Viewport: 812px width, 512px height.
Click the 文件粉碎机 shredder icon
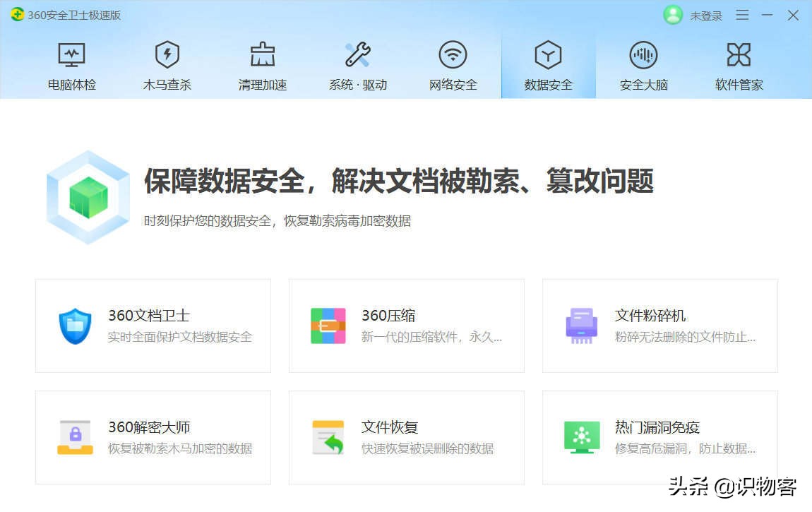[x=581, y=325]
